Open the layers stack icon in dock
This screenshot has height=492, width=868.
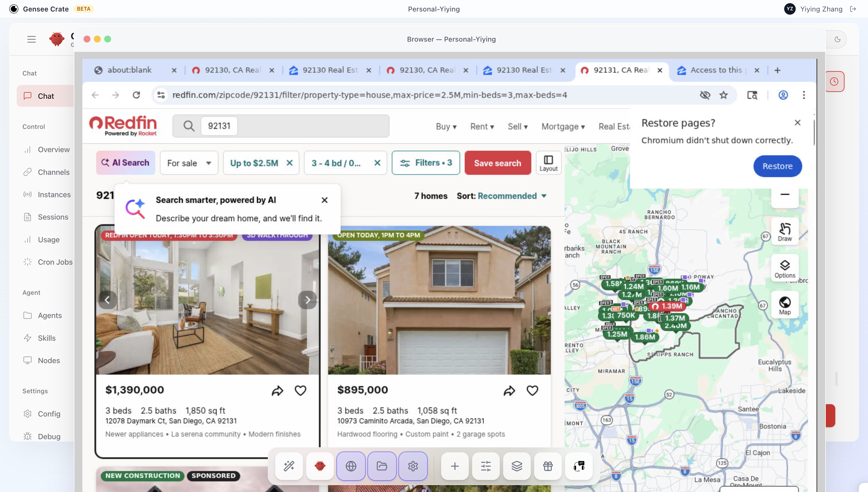517,466
